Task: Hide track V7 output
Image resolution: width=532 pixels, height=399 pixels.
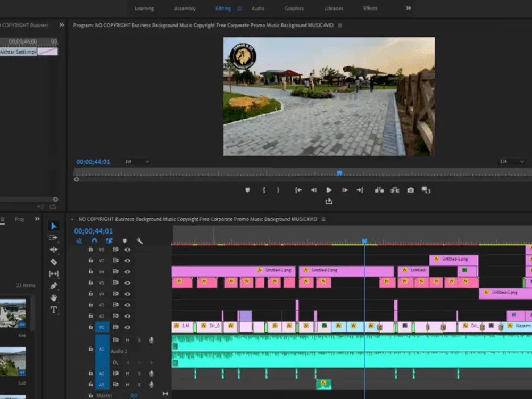Action: (x=128, y=261)
